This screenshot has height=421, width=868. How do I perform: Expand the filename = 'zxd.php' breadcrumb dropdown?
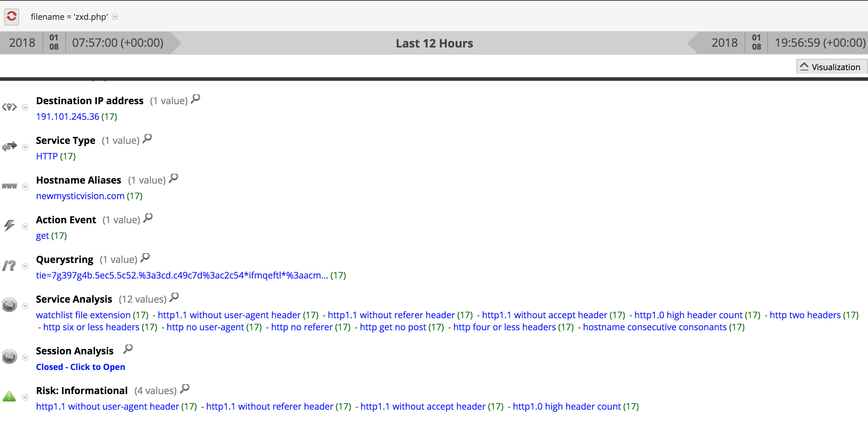(x=115, y=17)
